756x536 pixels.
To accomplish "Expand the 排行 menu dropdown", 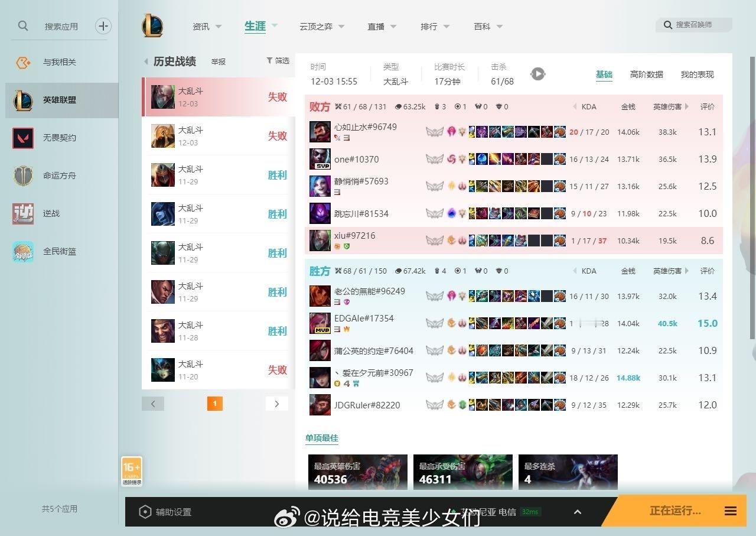I will [447, 27].
